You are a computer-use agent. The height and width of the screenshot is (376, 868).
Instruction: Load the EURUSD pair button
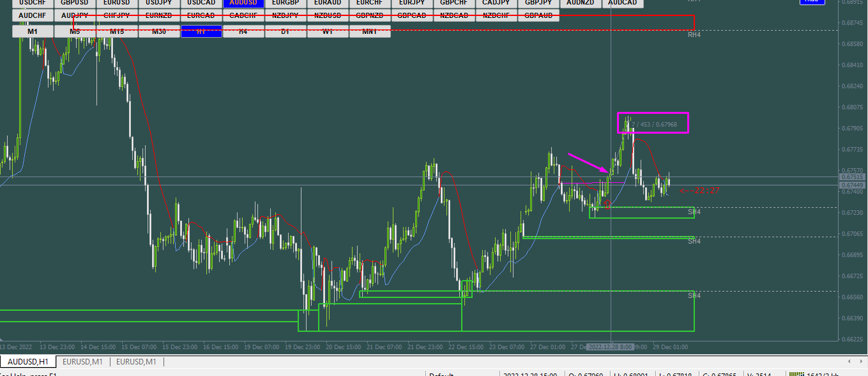117,3
